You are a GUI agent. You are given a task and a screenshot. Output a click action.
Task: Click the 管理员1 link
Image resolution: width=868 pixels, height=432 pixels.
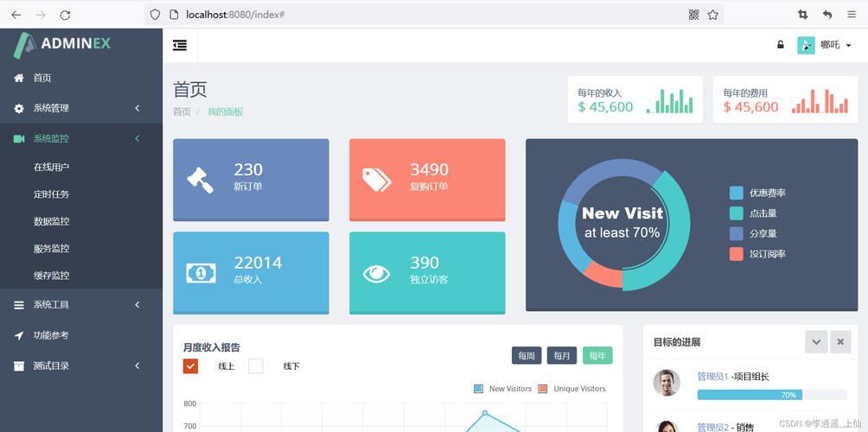pyautogui.click(x=712, y=377)
